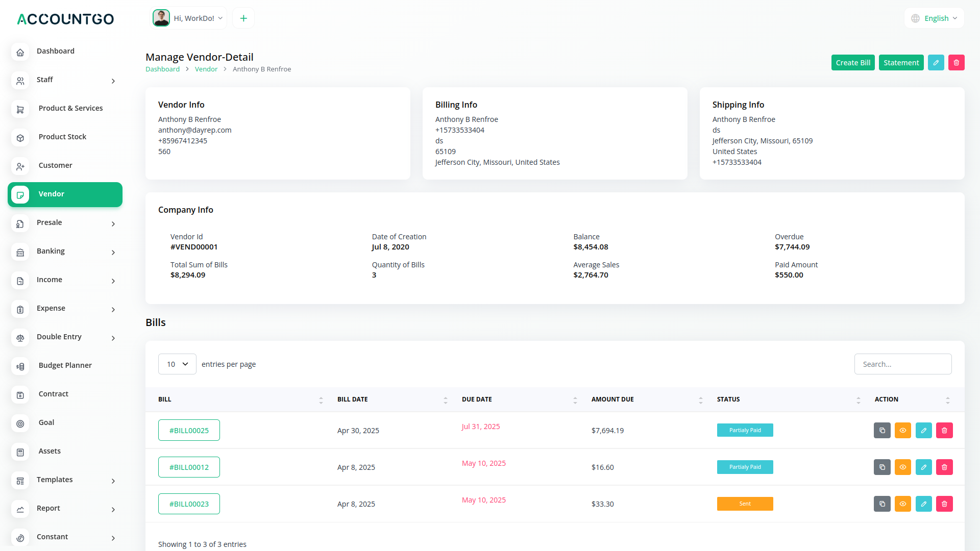Edit bill #BILL00023 with pencil icon

(x=923, y=504)
